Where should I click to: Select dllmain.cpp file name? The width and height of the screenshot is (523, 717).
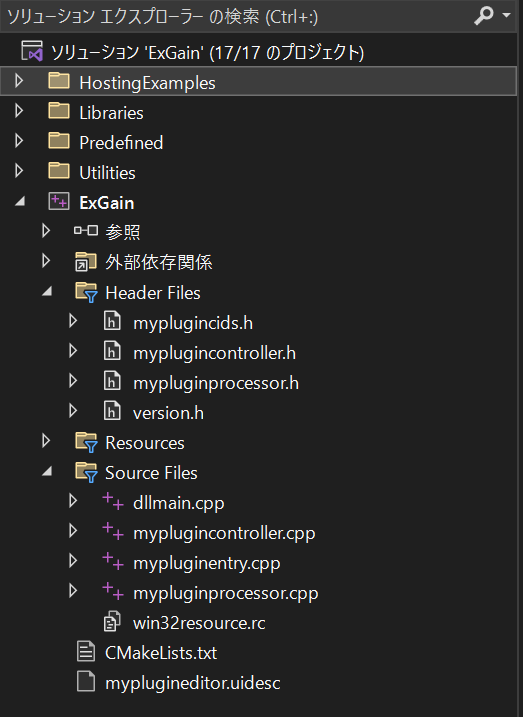179,503
